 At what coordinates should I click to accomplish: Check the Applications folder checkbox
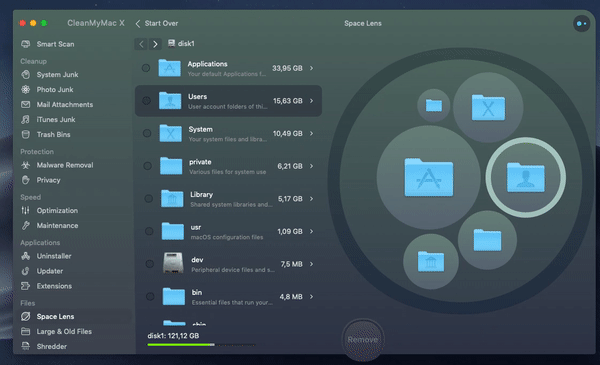tap(146, 68)
